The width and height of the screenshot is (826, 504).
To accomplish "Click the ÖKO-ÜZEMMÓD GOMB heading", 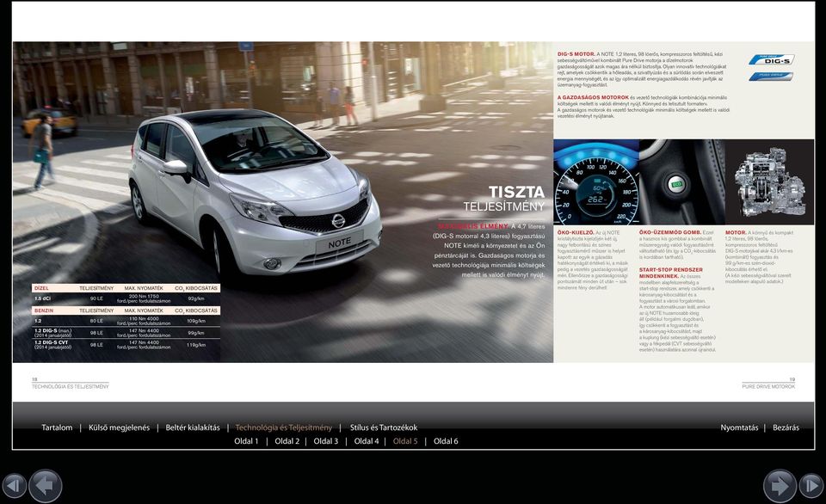I will click(x=670, y=232).
